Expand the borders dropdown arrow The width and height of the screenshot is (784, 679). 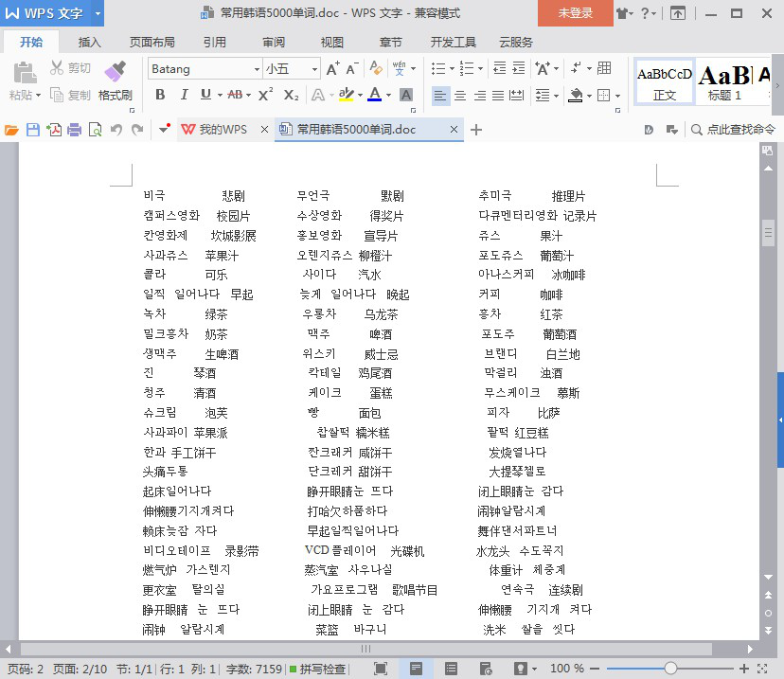pos(618,96)
